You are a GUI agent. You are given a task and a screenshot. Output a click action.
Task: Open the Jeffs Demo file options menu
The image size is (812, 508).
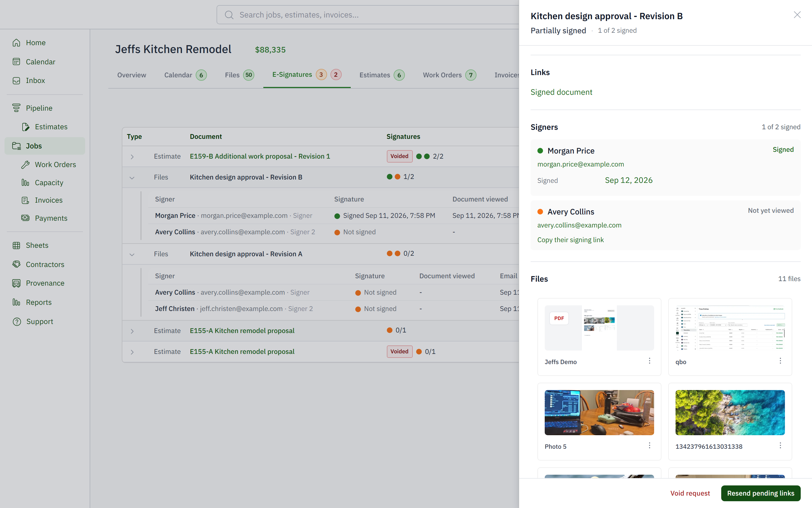pos(650,361)
